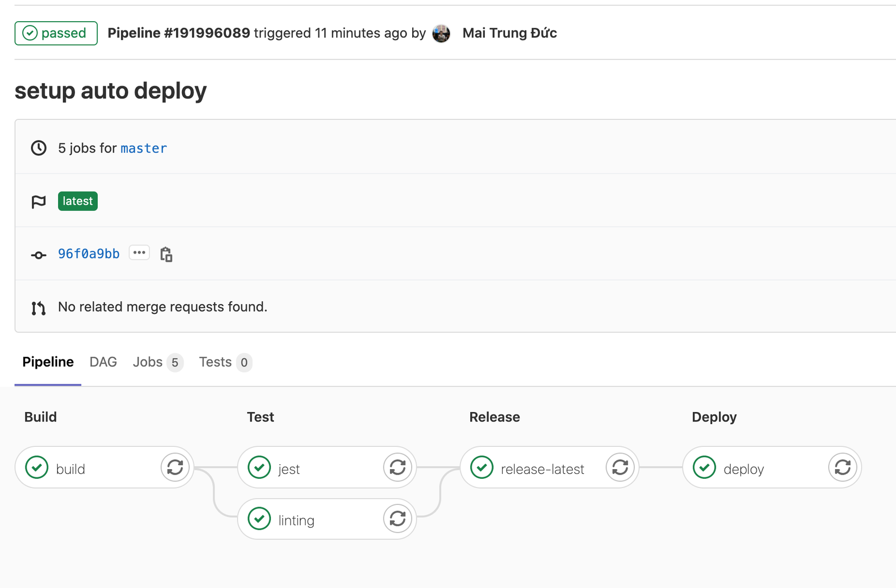Viewport: 896px width, 588px height.
Task: Click author name Mai Trung Đức
Action: [x=509, y=33]
